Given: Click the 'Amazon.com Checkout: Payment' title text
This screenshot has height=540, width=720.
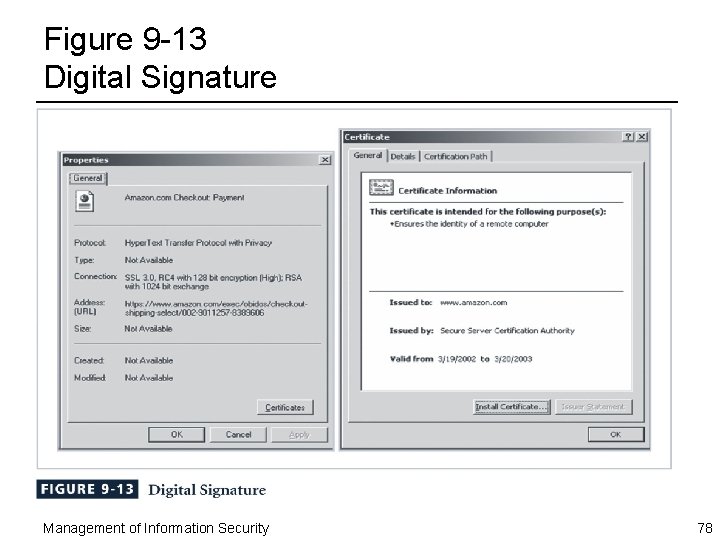Looking at the screenshot, I should click(184, 197).
